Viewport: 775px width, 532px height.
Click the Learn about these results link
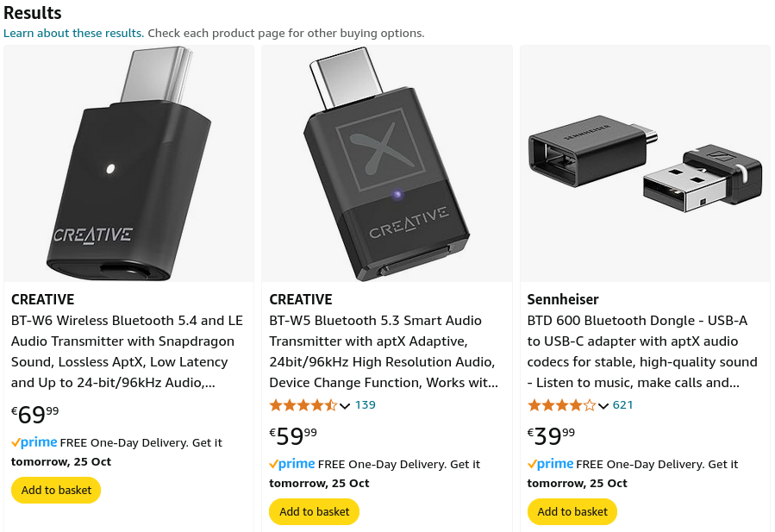[x=72, y=33]
